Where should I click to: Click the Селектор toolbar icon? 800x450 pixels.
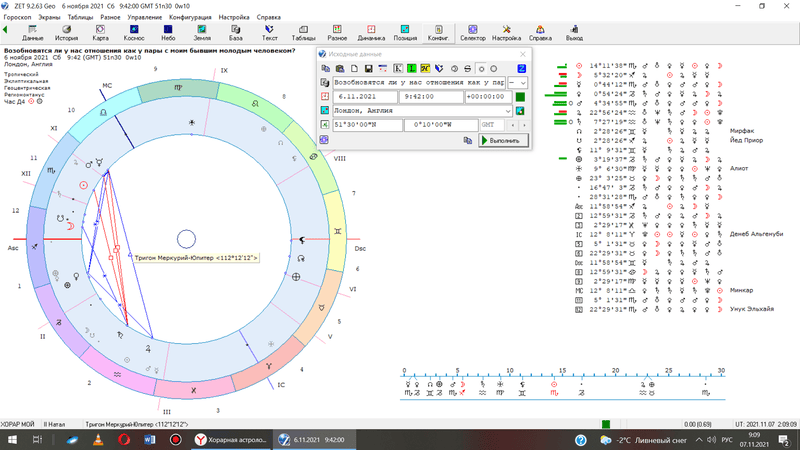coord(472,33)
